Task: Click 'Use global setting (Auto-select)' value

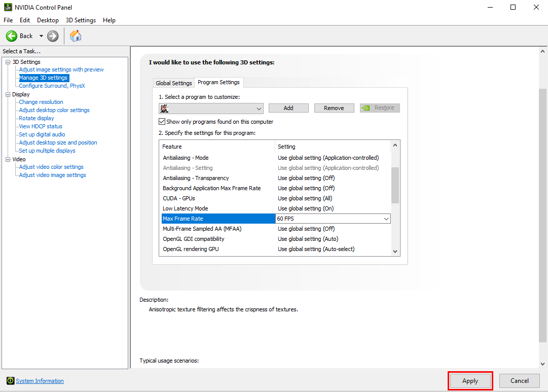Action: coord(316,249)
